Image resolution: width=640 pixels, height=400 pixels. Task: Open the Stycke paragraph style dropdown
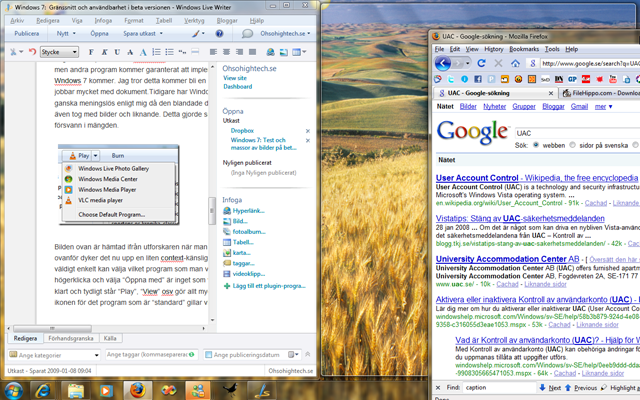(x=59, y=52)
